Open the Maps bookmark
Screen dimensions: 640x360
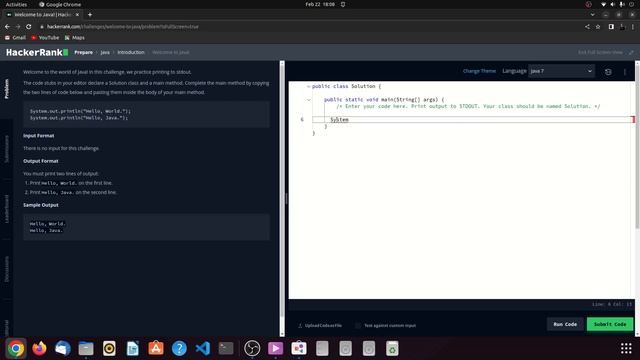click(x=75, y=38)
